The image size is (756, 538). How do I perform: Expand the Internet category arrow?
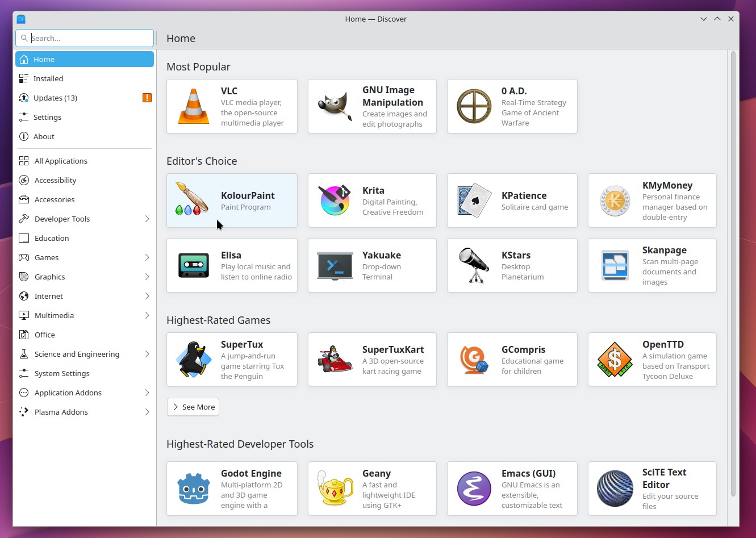tap(147, 296)
